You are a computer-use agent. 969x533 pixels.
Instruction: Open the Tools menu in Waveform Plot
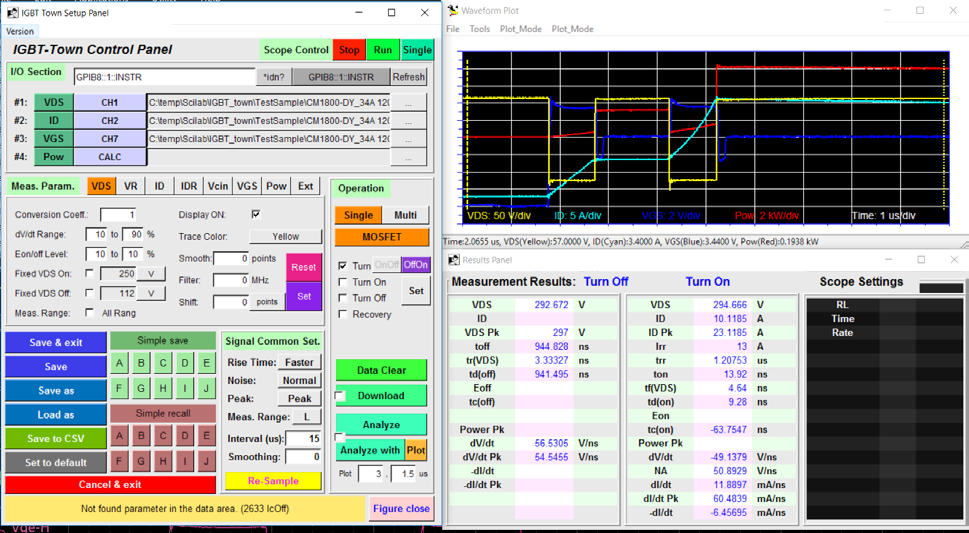(x=480, y=28)
